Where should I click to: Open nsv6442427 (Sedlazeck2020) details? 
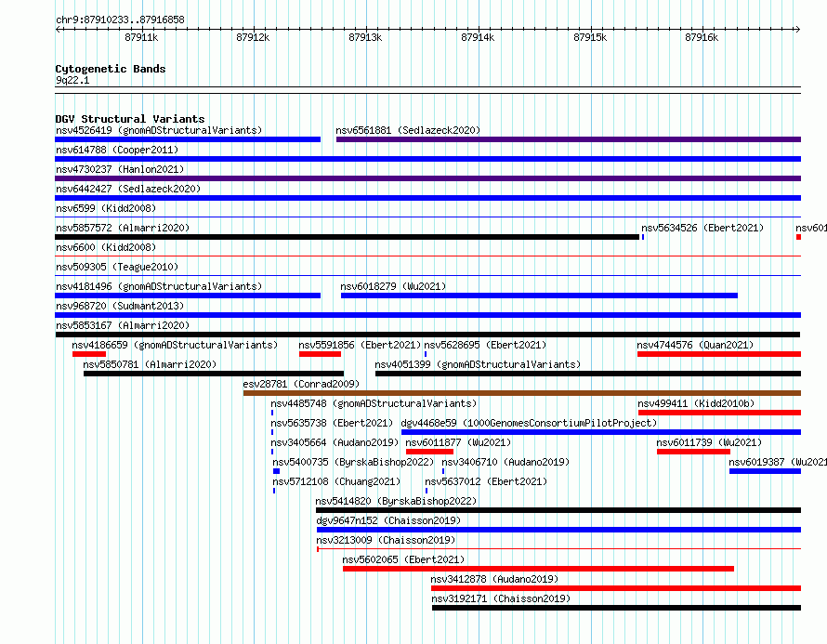click(x=128, y=189)
